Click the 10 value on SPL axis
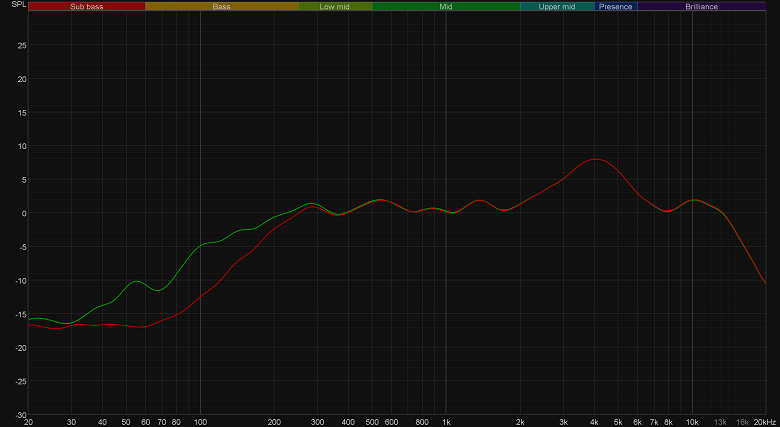Image resolution: width=780 pixels, height=427 pixels. tap(22, 146)
